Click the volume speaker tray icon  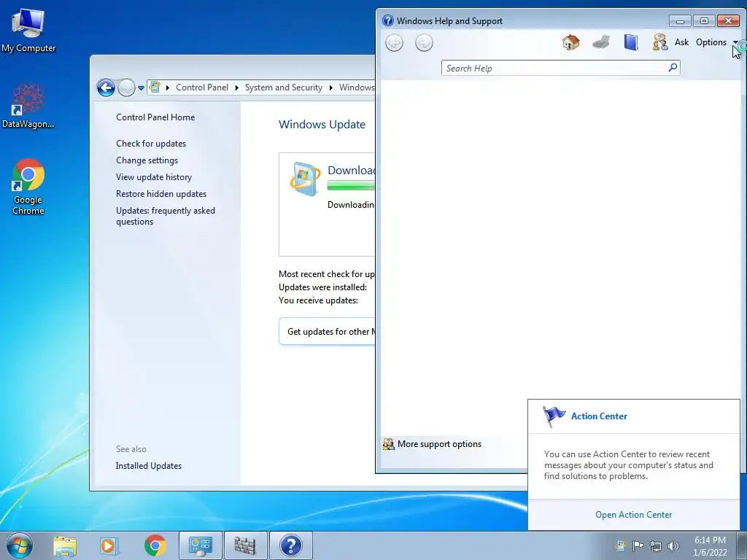click(x=673, y=545)
